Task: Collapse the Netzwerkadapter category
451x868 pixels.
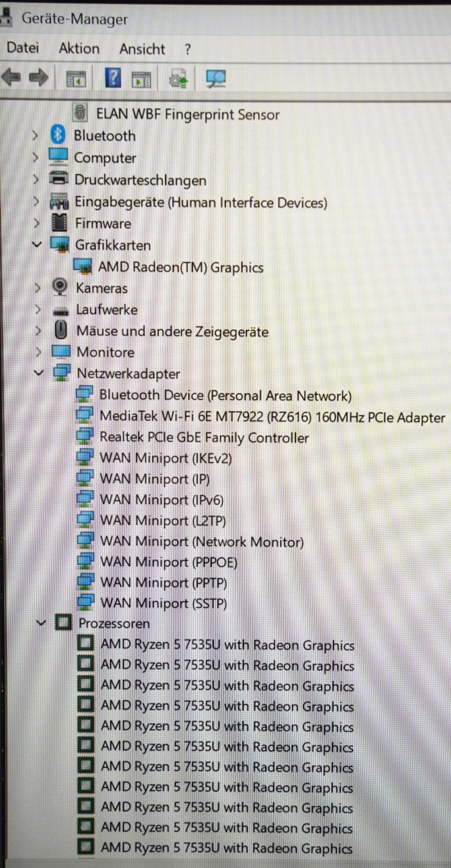Action: click(39, 372)
